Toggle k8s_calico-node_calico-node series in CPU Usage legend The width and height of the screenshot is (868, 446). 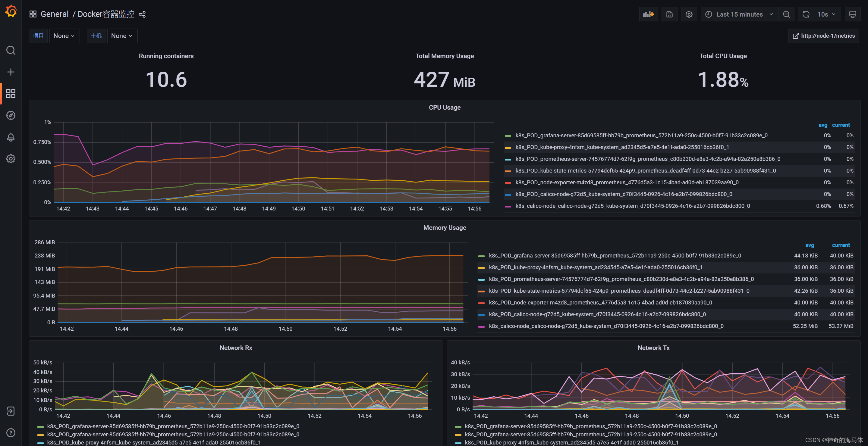[x=633, y=206]
